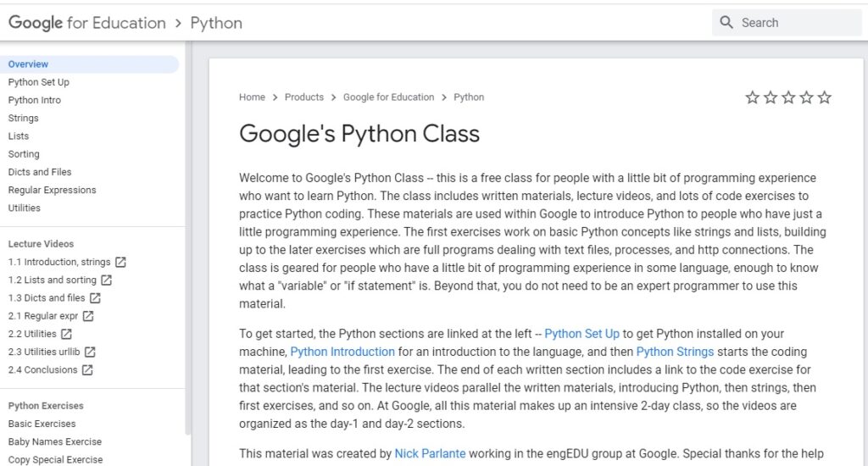Focus the Search input field
This screenshot has width=868, height=466.
pos(787,22)
